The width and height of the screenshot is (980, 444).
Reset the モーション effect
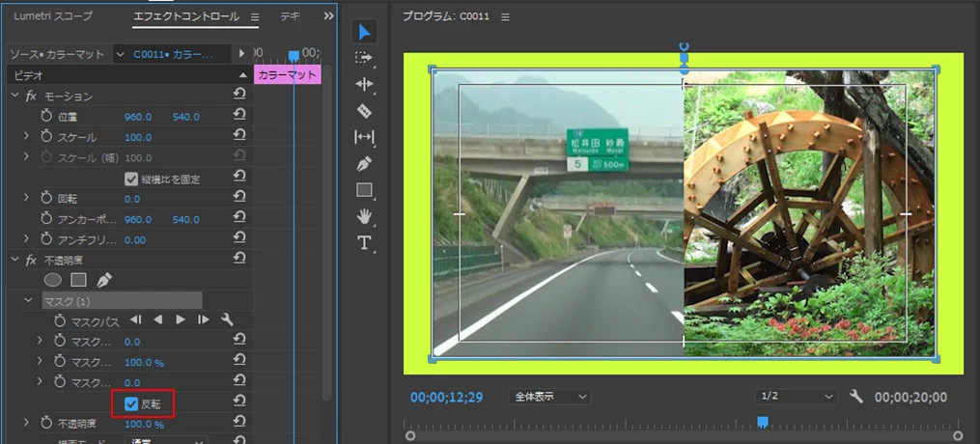click(239, 95)
